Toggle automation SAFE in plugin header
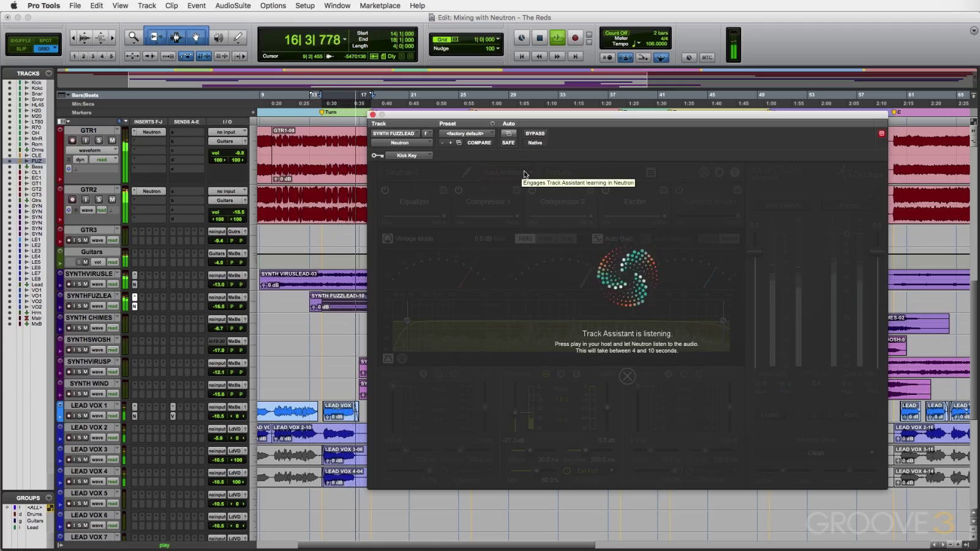980x551 pixels. point(508,143)
